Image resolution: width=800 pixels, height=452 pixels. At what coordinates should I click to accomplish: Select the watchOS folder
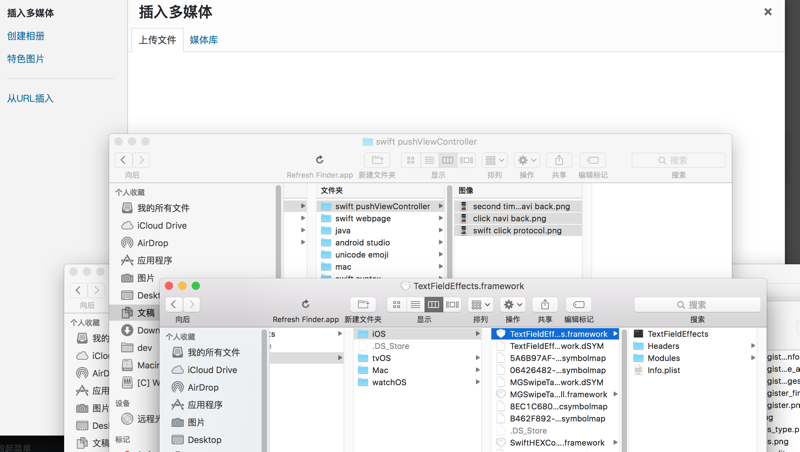418,382
